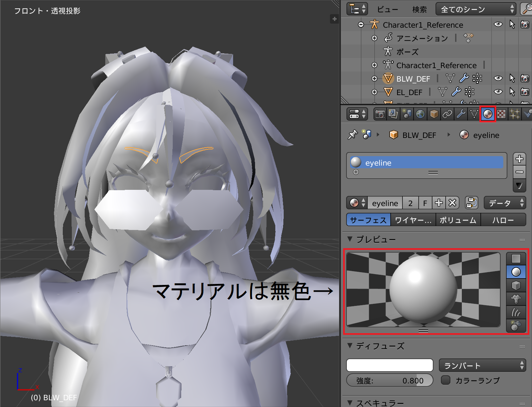The height and width of the screenshot is (407, 532).
Task: Set preview type to large sphere with sky
Action: [516, 326]
